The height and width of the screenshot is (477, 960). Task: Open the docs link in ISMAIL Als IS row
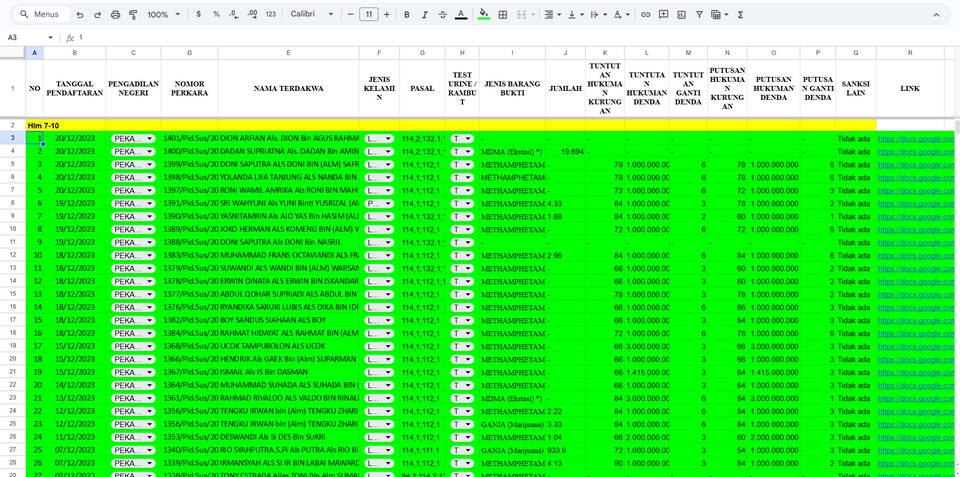pos(915,372)
